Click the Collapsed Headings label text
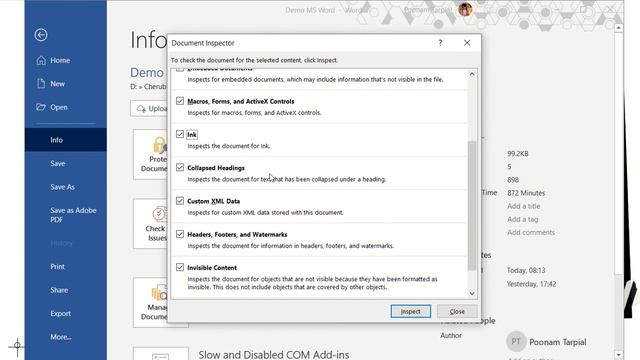Image resolution: width=640 pixels, height=360 pixels. [216, 168]
